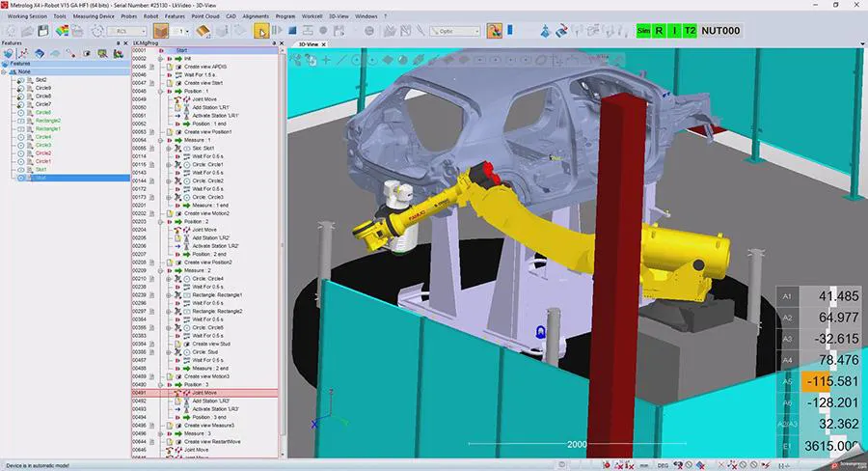Screen dimensions: 868x471
Task: Open the RCS coordinate system dropdown
Action: coord(128,30)
